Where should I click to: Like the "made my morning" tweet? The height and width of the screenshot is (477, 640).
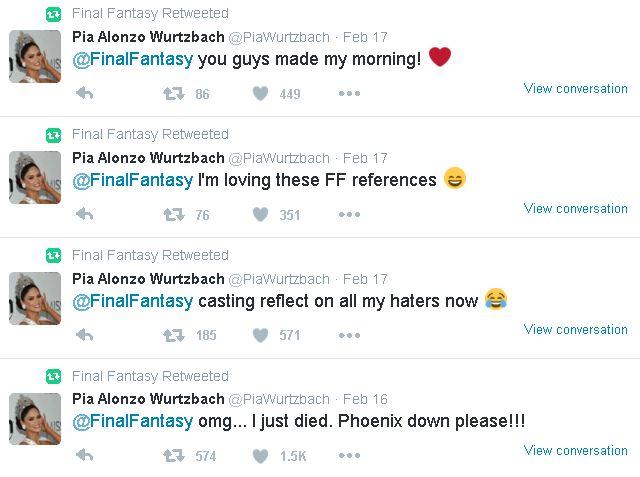pyautogui.click(x=260, y=94)
